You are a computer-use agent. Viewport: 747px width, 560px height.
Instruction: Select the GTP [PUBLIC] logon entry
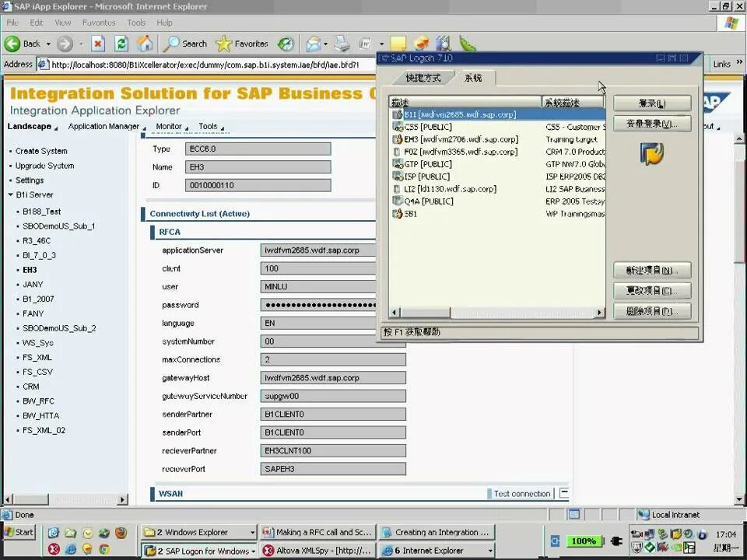tap(428, 164)
